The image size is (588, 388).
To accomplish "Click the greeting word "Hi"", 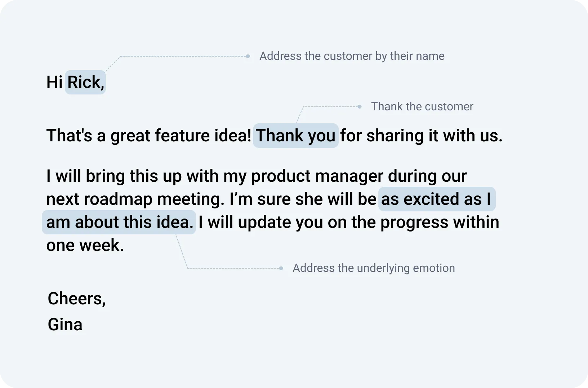I will pos(54,82).
